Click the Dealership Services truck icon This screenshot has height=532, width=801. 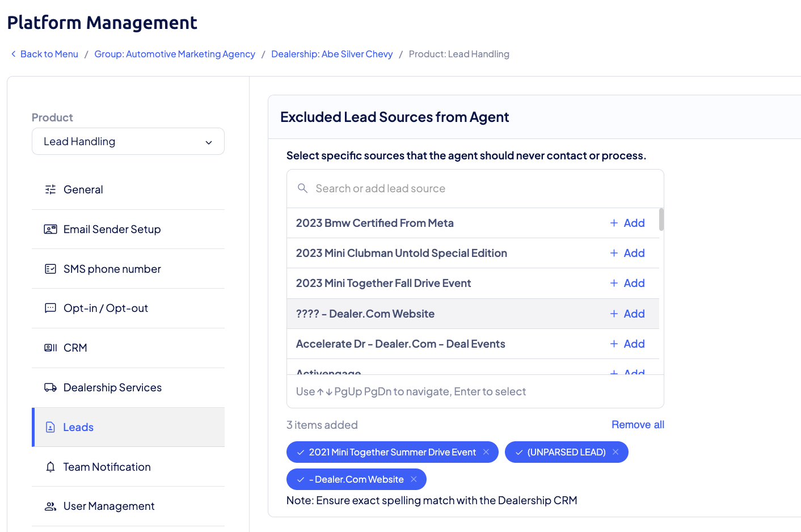[x=50, y=387]
